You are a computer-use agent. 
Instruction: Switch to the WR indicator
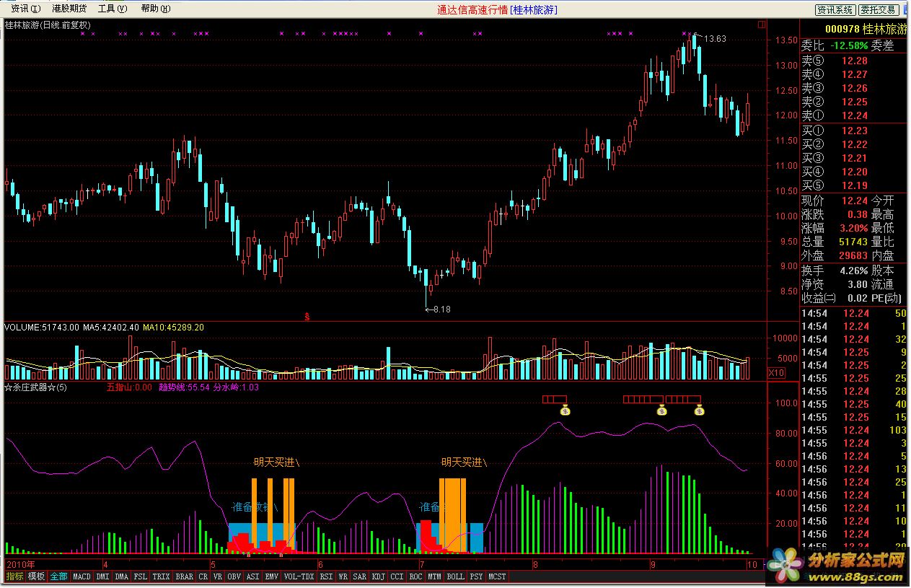pos(343,576)
